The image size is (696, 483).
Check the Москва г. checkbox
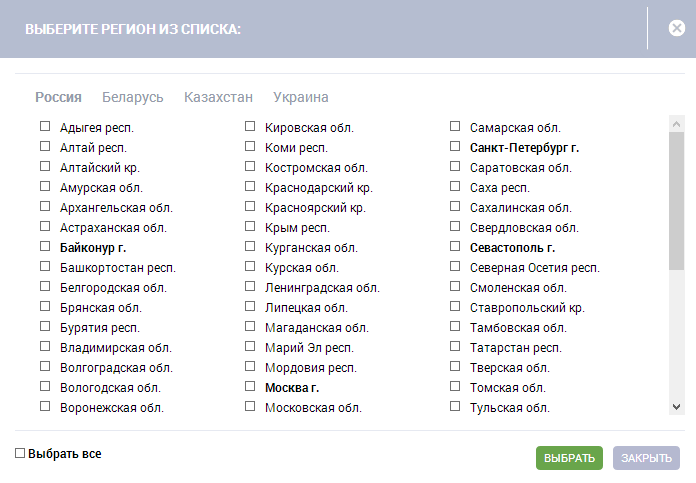(x=250, y=387)
